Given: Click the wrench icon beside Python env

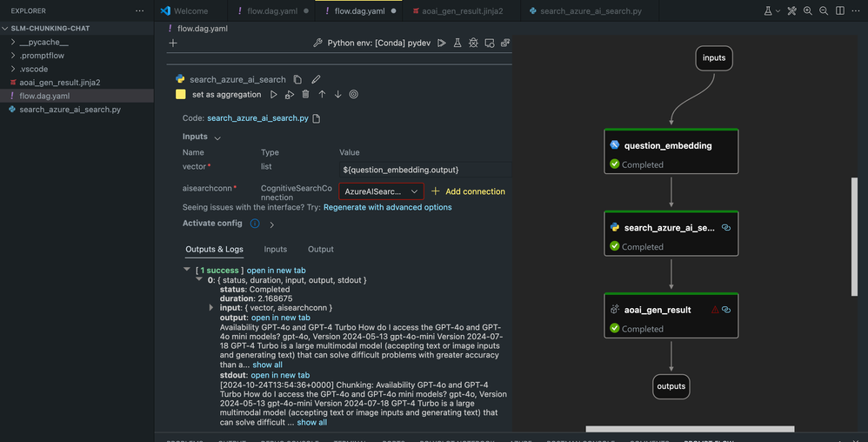Looking at the screenshot, I should click(317, 43).
